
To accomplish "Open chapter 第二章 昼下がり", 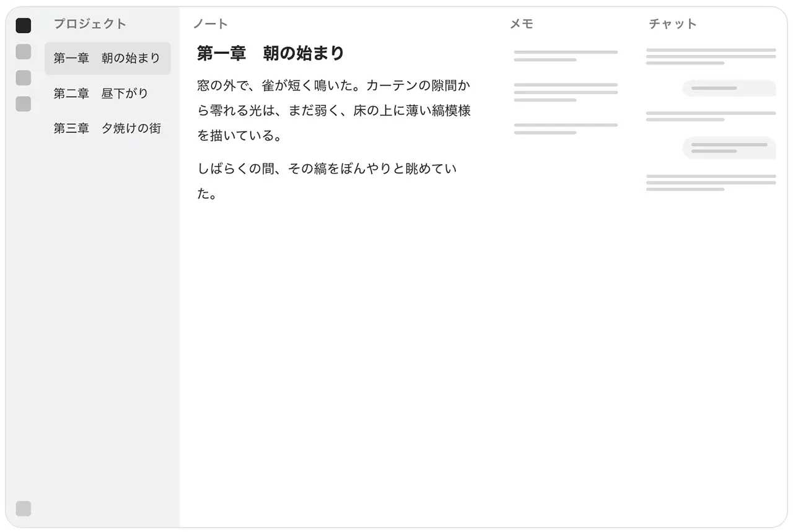I will [108, 94].
